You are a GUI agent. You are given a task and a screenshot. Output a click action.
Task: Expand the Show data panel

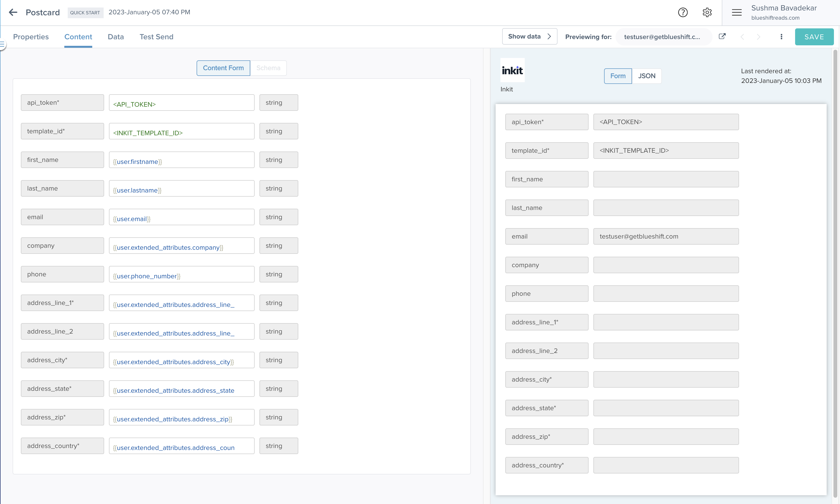(x=529, y=36)
